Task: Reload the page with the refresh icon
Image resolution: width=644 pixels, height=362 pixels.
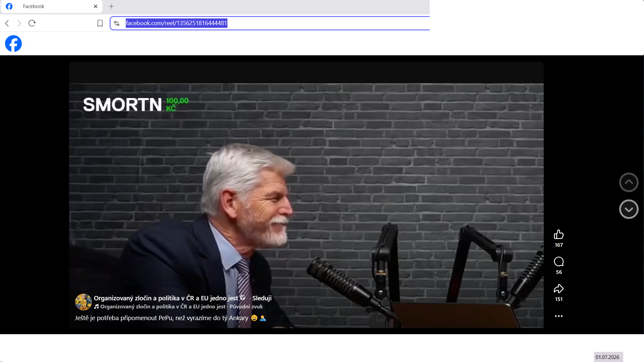Action: pos(32,23)
